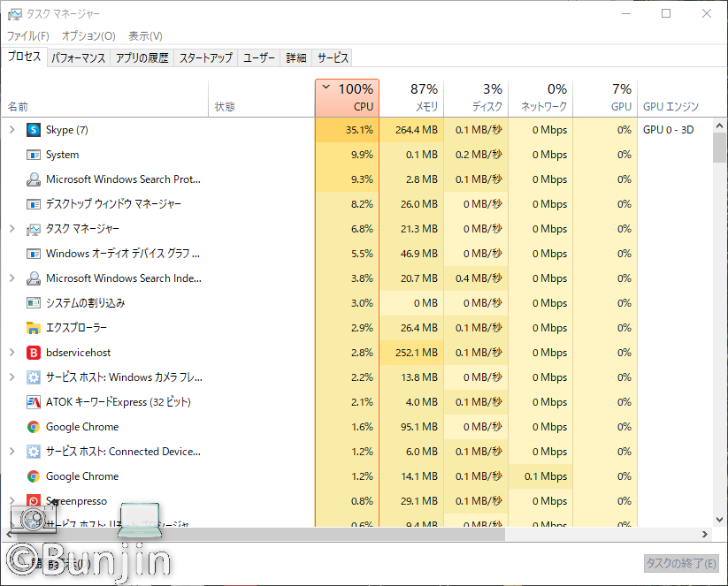Click the red bdservicehost icon
Screen dimensions: 728x586
click(34, 353)
